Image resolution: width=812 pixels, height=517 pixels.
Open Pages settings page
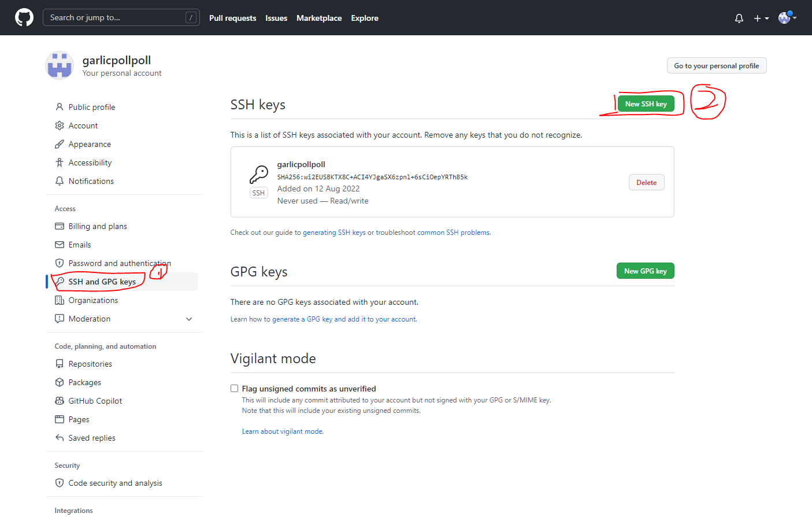click(79, 419)
